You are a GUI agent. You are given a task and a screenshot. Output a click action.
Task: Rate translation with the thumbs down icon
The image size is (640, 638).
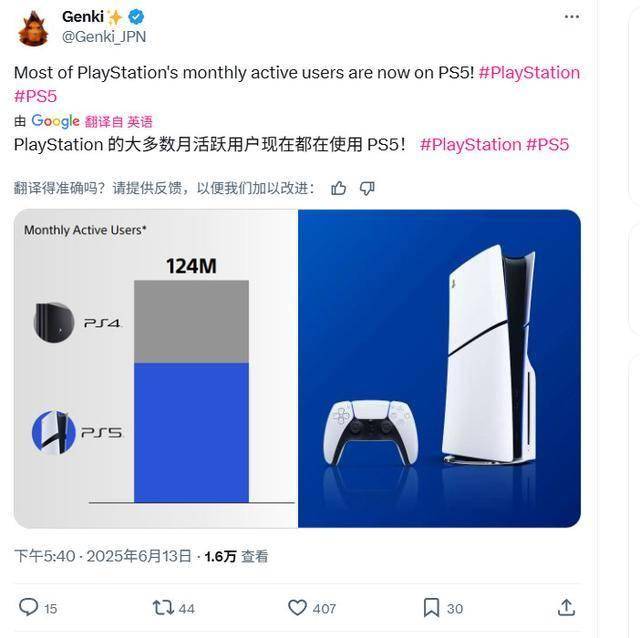[367, 189]
